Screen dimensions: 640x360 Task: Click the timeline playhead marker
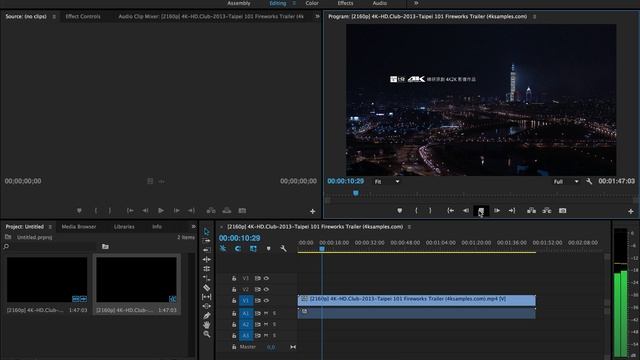tap(322, 249)
